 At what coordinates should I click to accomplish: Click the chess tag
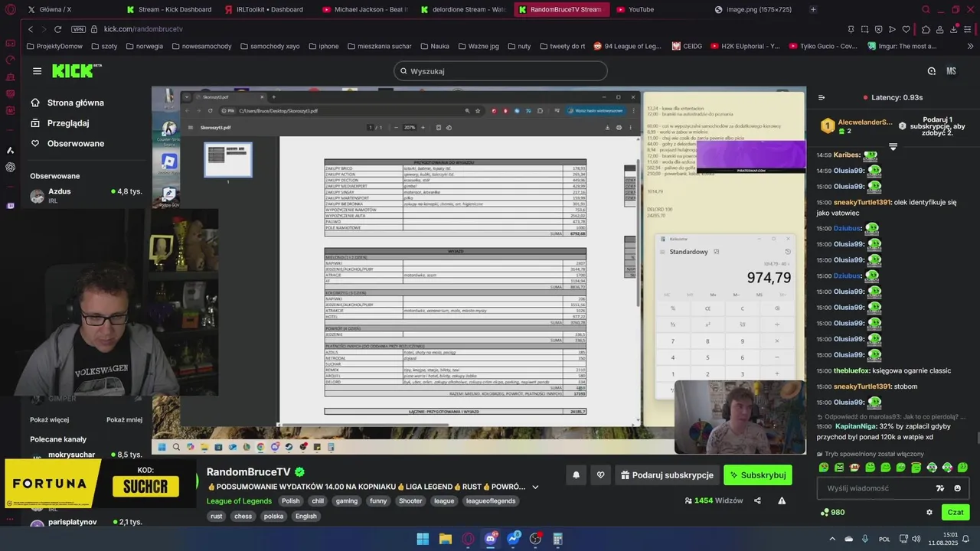coord(243,517)
